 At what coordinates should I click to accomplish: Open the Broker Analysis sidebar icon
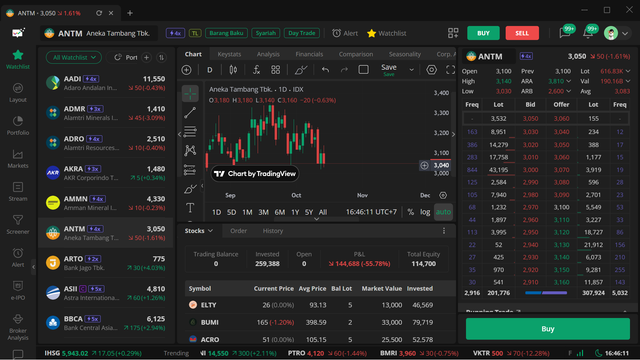(x=18, y=327)
